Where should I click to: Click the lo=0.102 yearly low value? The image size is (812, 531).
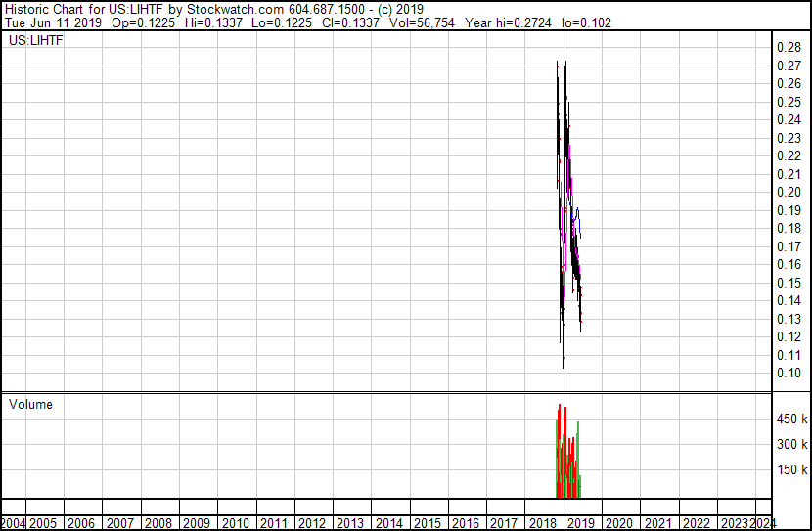tap(586, 22)
